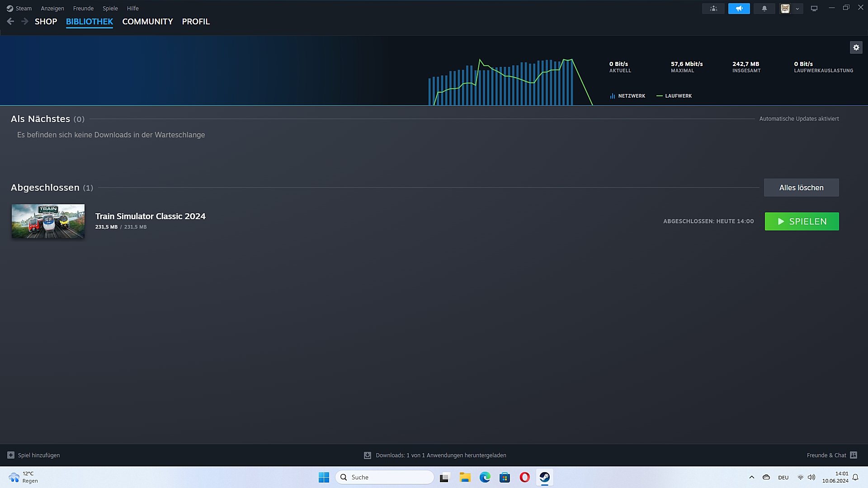Click the Alles löschen button

point(801,188)
